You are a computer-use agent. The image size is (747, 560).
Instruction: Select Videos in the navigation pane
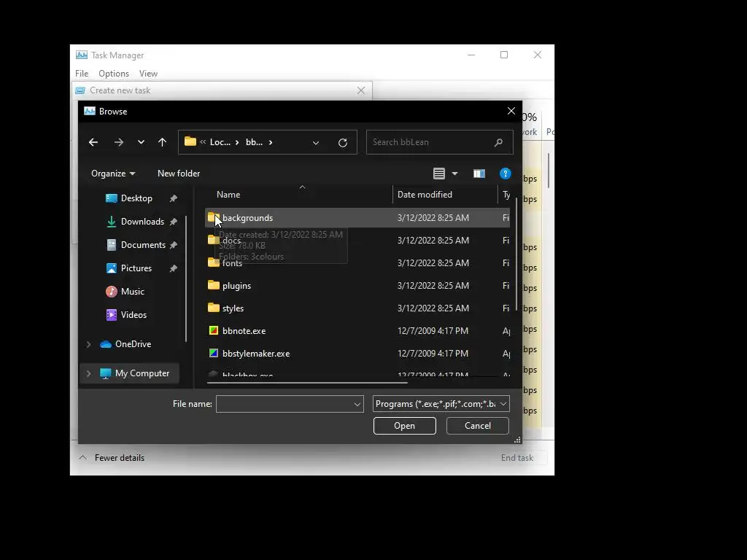pyautogui.click(x=133, y=315)
